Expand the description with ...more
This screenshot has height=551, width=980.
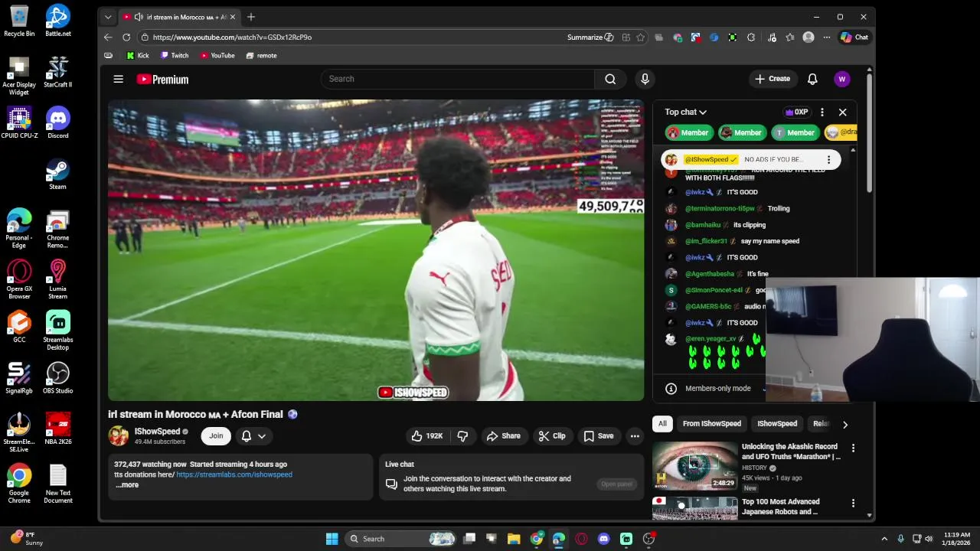pyautogui.click(x=127, y=485)
